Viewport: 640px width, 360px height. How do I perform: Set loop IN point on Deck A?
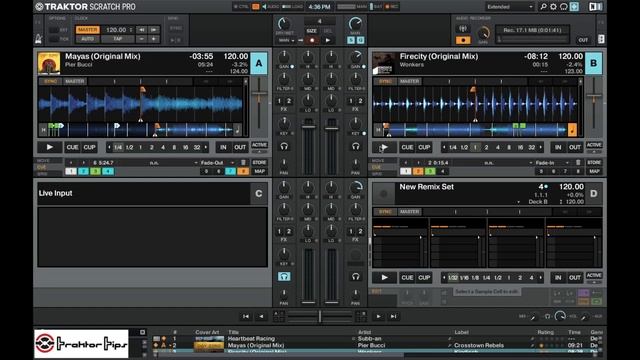tap(223, 147)
